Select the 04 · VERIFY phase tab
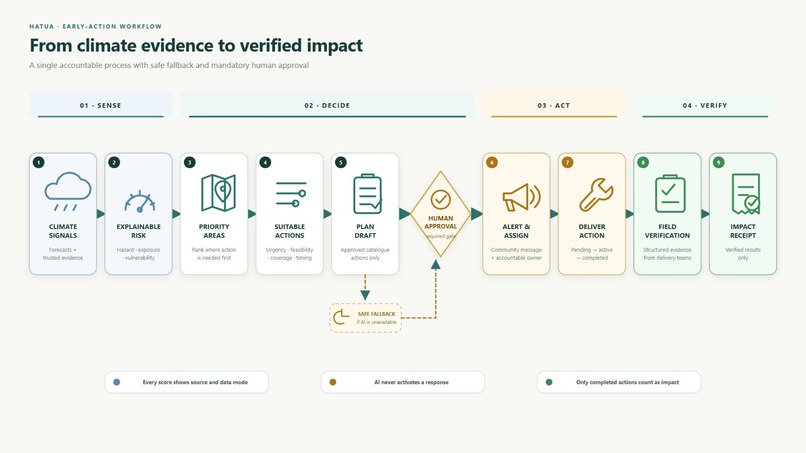Screen dimensions: 806x453 point(705,105)
